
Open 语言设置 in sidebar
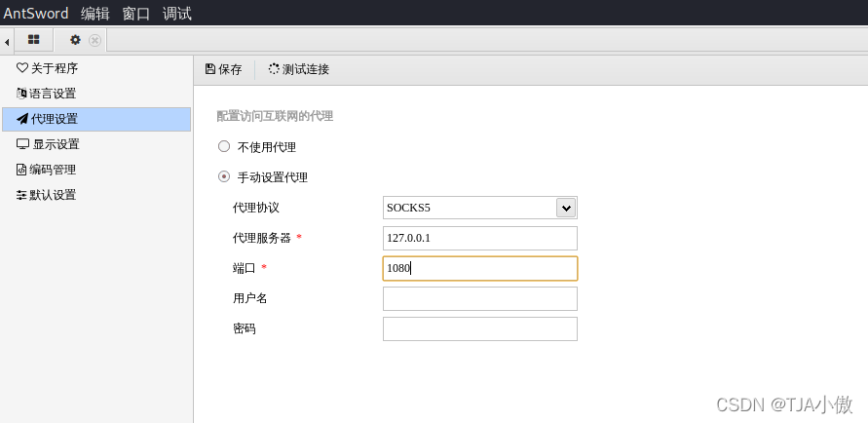[x=96, y=94]
